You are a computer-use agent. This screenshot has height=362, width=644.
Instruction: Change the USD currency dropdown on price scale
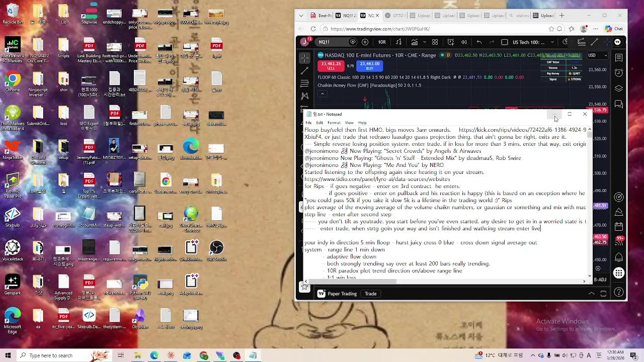point(598,55)
